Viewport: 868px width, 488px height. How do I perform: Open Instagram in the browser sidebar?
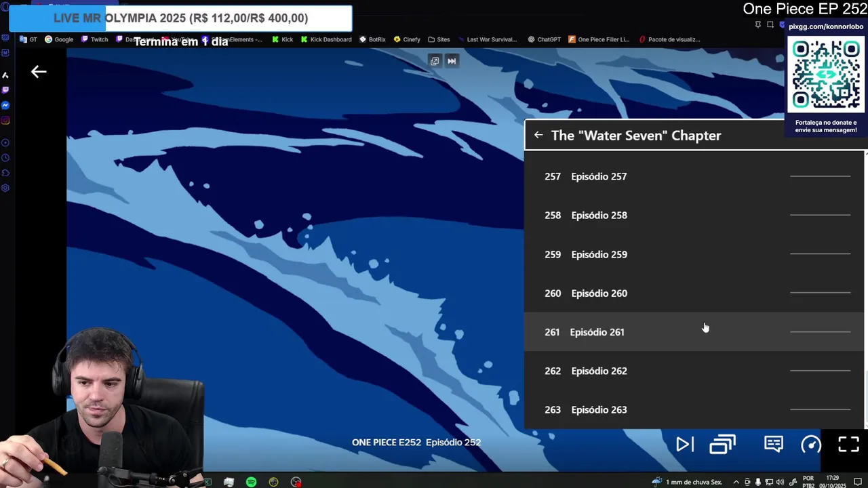point(5,121)
